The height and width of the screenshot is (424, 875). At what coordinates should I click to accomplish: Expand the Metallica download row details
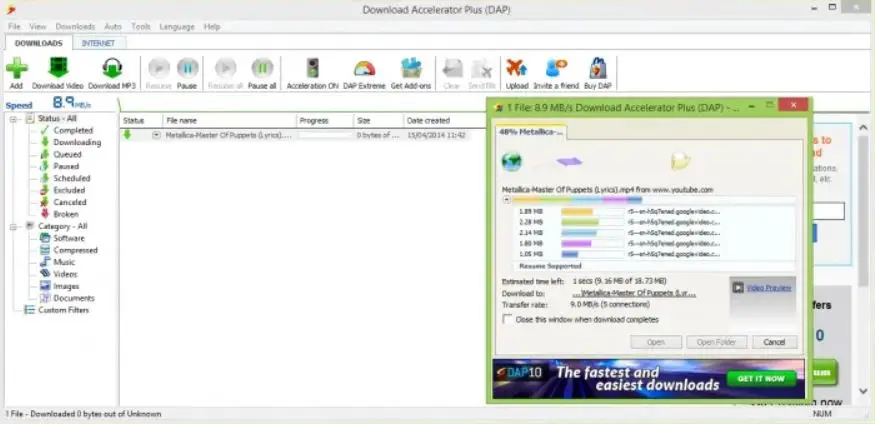click(x=156, y=135)
